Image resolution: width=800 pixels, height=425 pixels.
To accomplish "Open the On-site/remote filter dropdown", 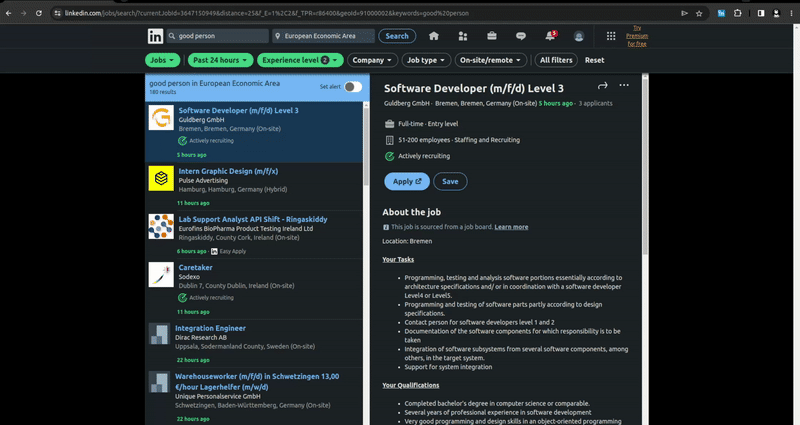I will pyautogui.click(x=490, y=60).
